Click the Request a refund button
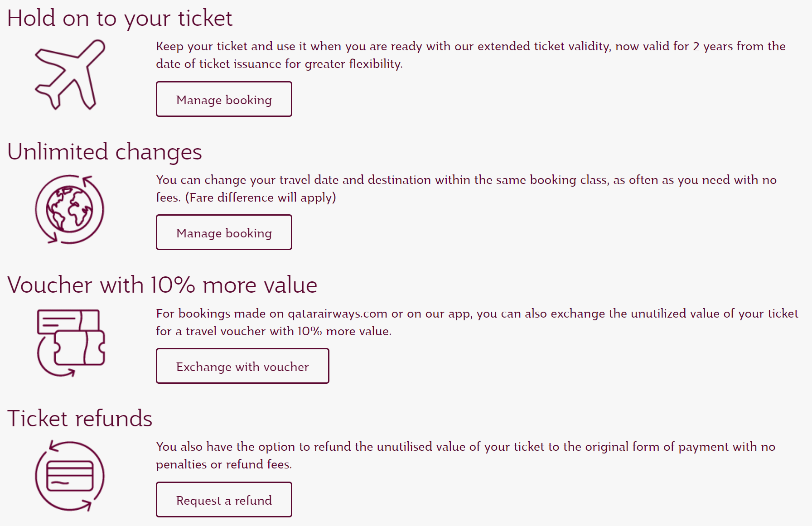 click(x=224, y=500)
